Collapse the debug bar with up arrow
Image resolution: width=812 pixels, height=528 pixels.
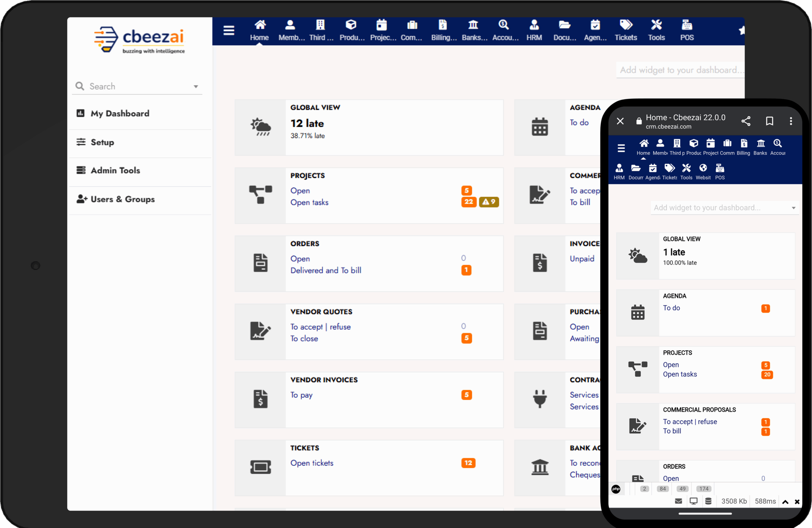pyautogui.click(x=785, y=502)
